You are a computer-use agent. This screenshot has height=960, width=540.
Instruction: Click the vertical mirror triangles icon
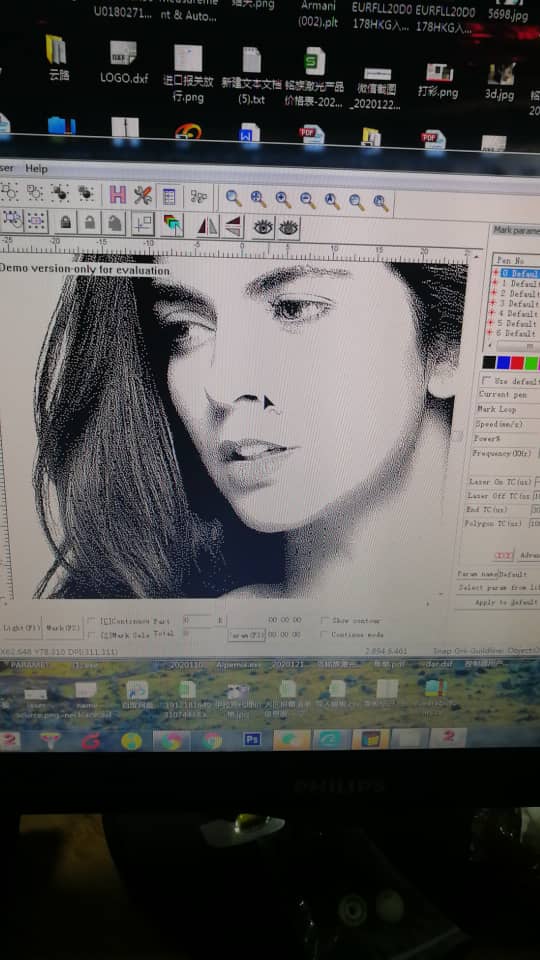[x=233, y=227]
